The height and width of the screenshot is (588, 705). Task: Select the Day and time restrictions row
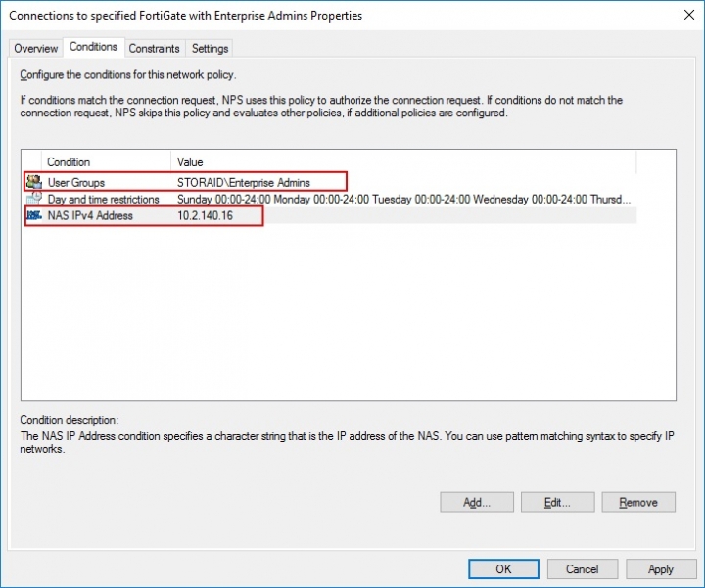click(x=331, y=199)
